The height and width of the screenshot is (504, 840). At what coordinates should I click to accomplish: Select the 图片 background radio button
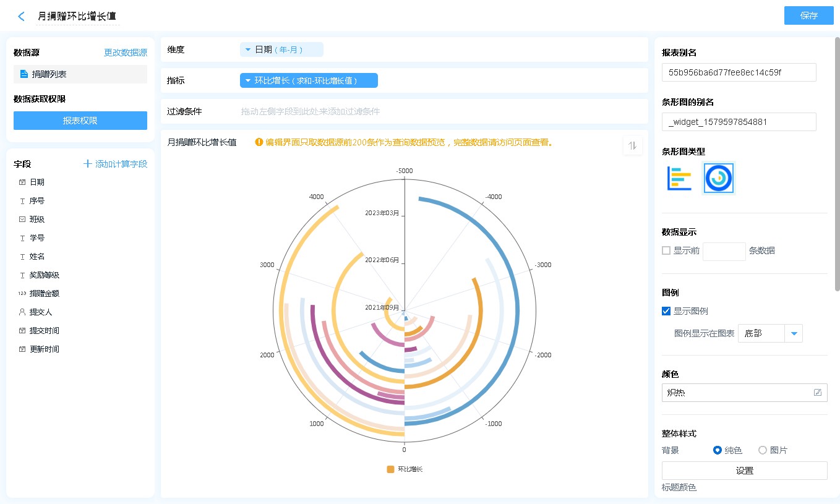(x=763, y=450)
